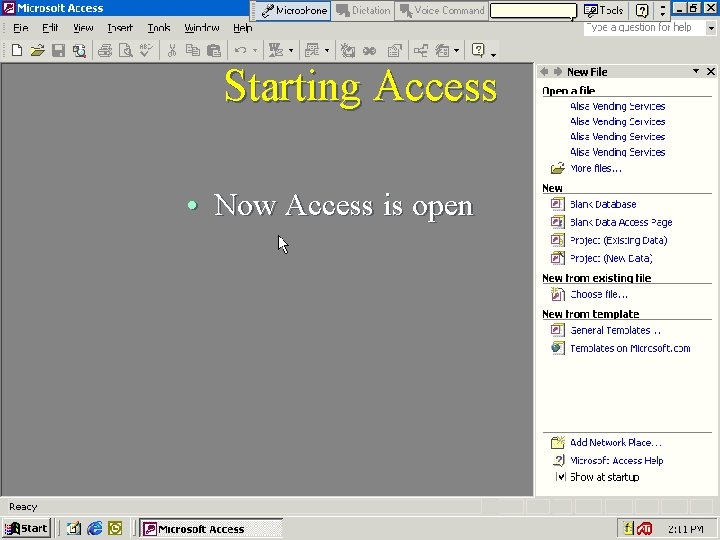The width and height of the screenshot is (720, 540).
Task: Click the Start button on taskbar
Action: [x=26, y=529]
